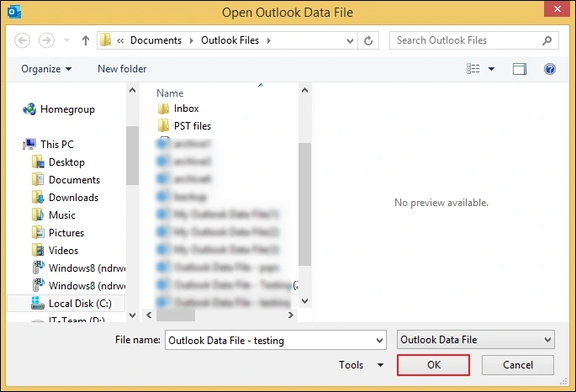Cancel the Open Outlook Data File dialog
The image size is (576, 392).
coord(518,365)
